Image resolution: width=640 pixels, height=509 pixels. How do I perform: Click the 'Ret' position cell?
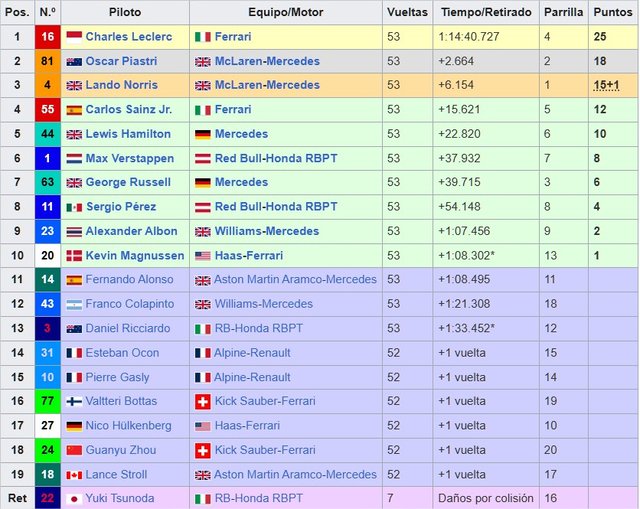tap(17, 498)
